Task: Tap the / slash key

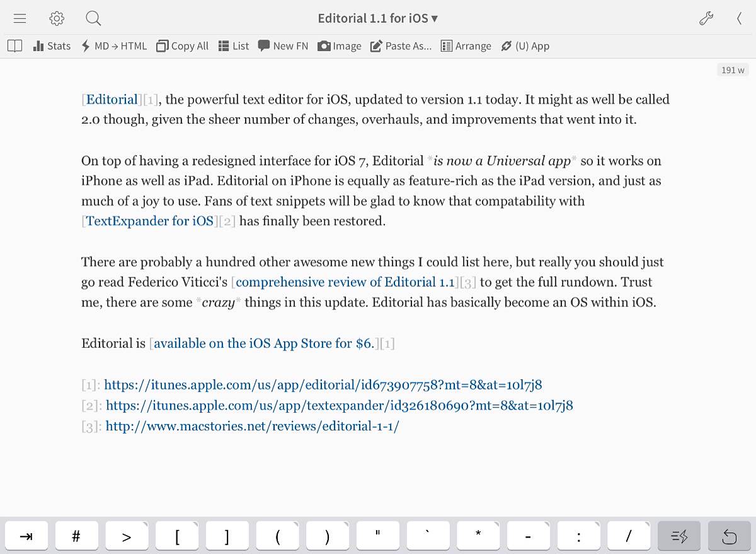Action: [x=629, y=536]
